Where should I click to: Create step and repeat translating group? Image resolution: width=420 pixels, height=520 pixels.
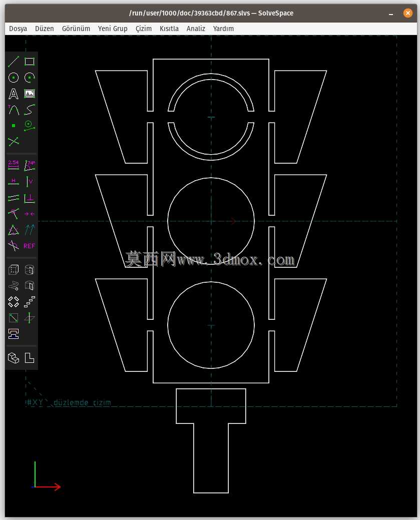point(30,302)
